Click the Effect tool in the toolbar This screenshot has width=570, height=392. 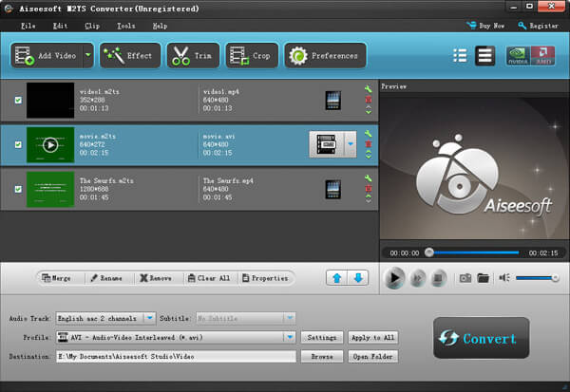pos(128,55)
